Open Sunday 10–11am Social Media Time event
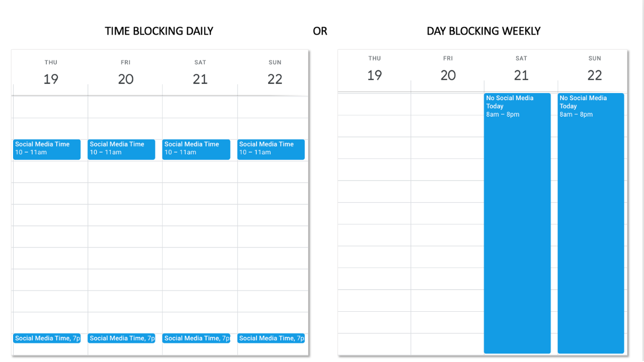This screenshot has width=644, height=362. pyautogui.click(x=271, y=149)
